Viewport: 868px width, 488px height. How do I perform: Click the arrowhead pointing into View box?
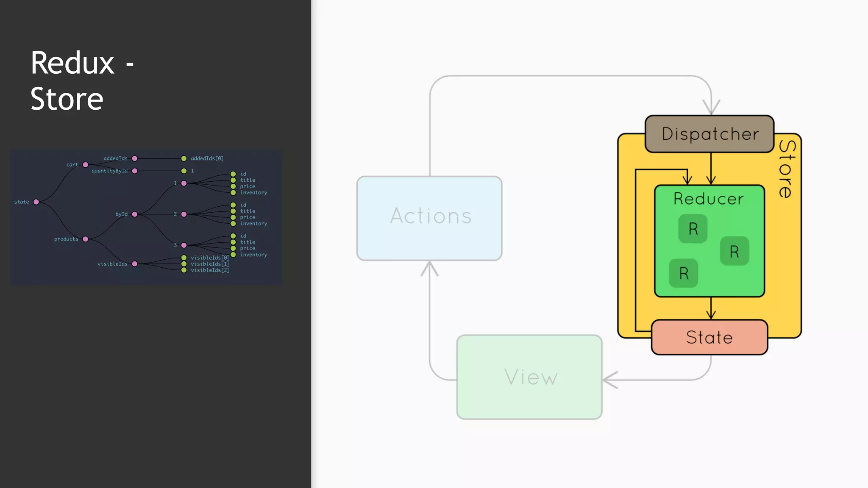pyautogui.click(x=609, y=380)
